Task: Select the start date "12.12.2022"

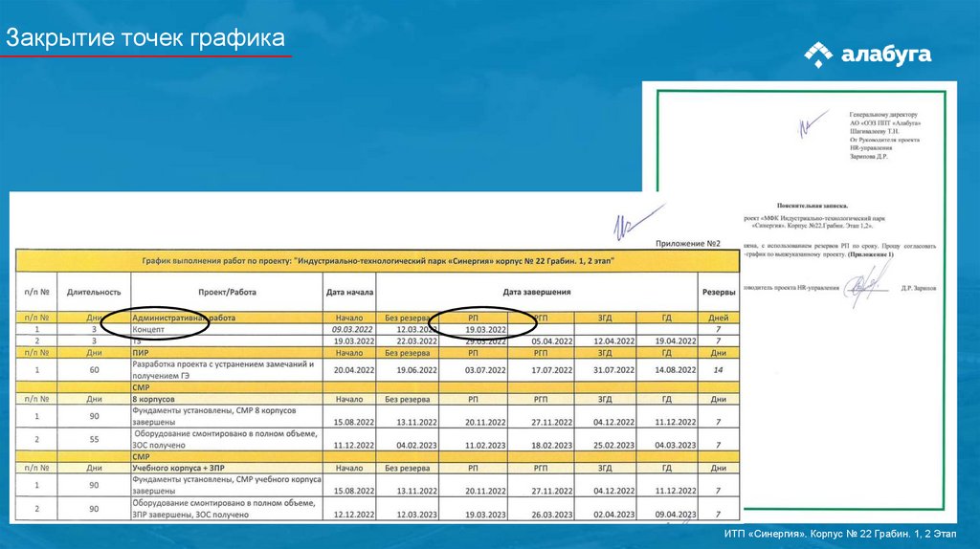Action: pos(354,515)
